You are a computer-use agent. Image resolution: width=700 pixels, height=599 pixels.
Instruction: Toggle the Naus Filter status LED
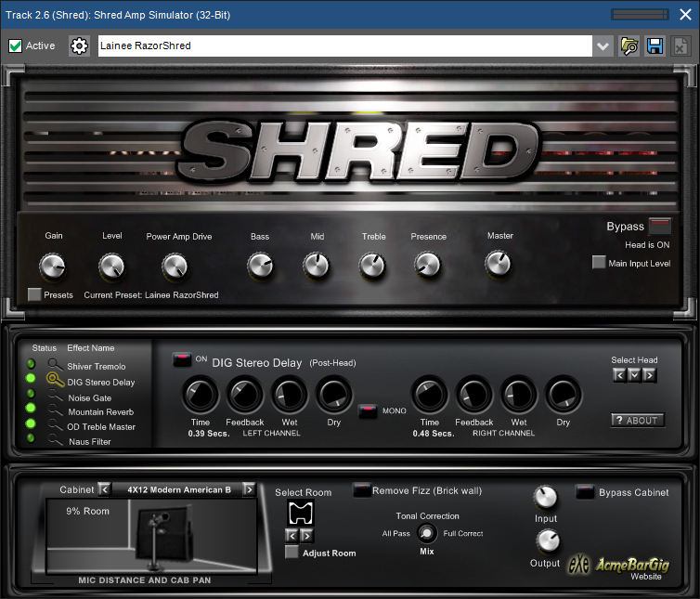[x=31, y=437]
